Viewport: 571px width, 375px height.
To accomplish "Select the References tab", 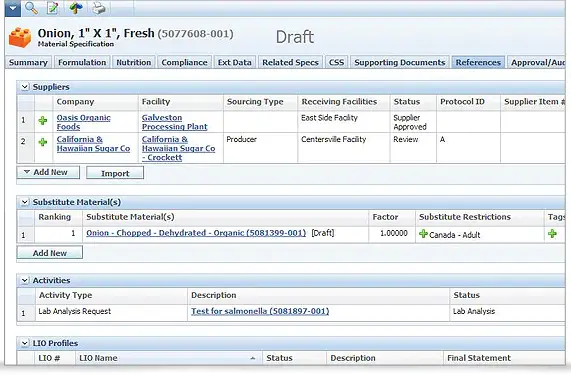I will (478, 62).
